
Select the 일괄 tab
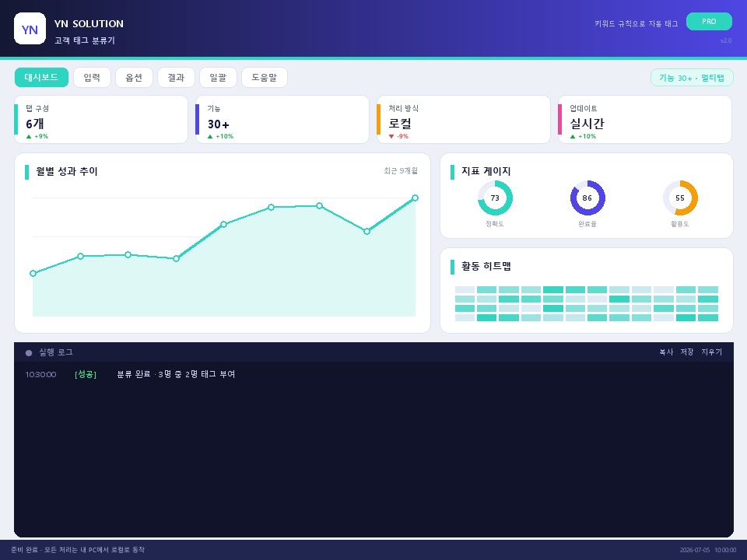coord(218,77)
